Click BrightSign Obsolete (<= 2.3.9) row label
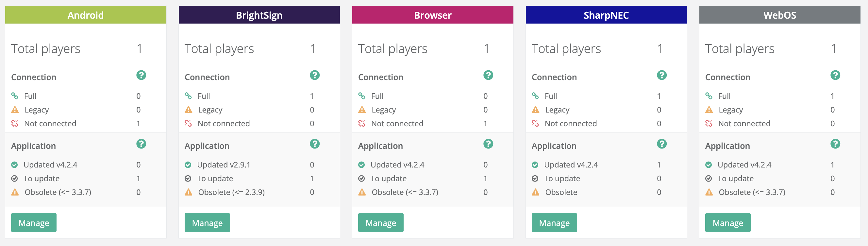This screenshot has width=868, height=246. 231,192
